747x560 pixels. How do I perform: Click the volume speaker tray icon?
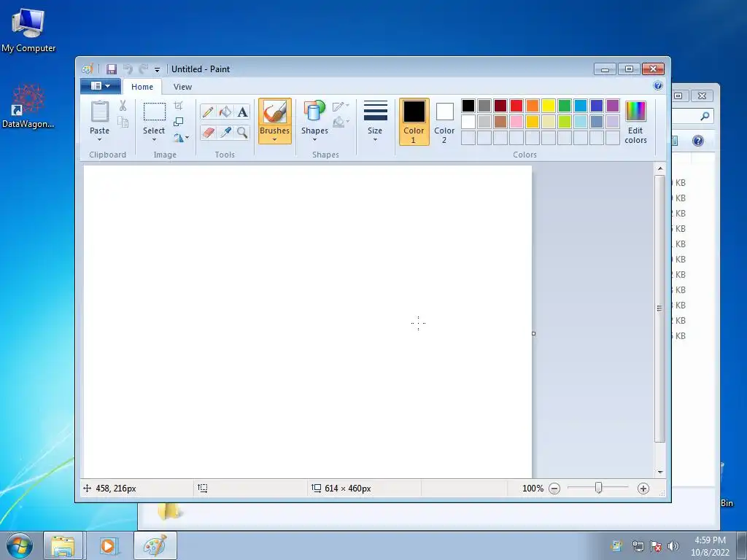pos(673,546)
